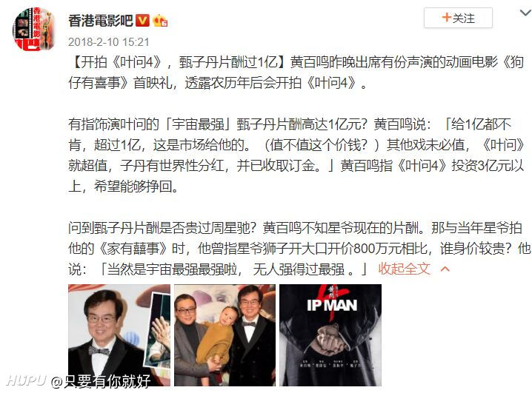Open the 香港電影吧 profile avatar

pyautogui.click(x=33, y=29)
